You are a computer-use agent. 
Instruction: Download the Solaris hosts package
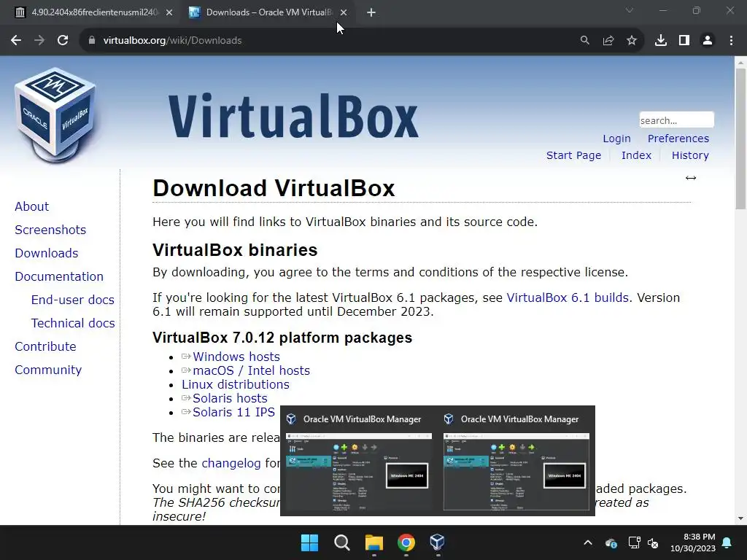point(230,398)
